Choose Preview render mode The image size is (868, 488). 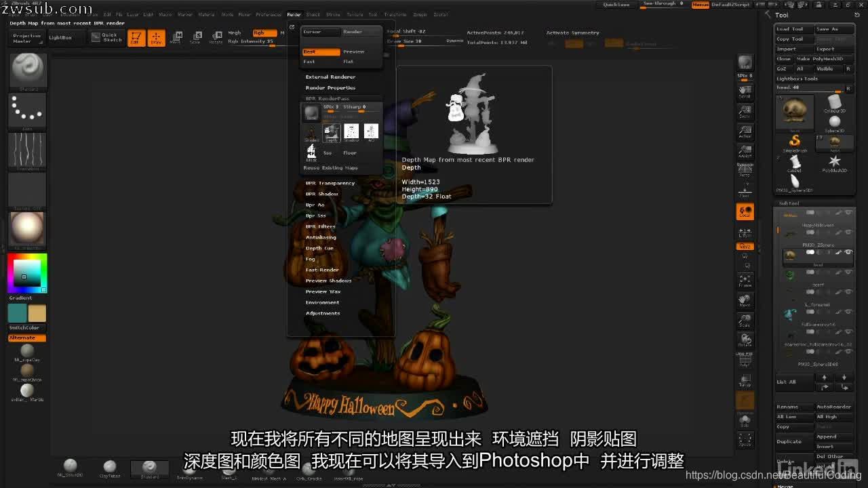360,52
